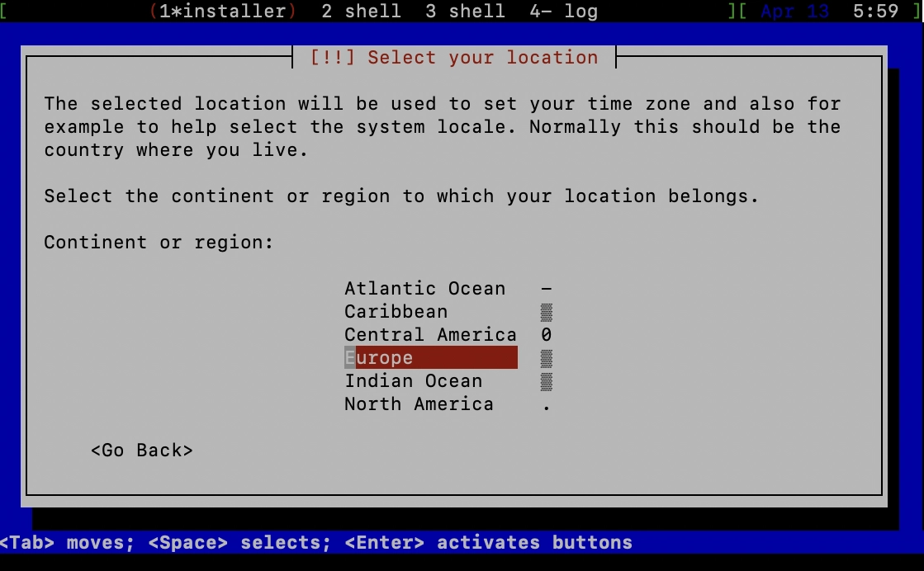Screen dimensions: 924x571
Task: Click the scrollbar bottom marker beside North America
Action: 546,405
